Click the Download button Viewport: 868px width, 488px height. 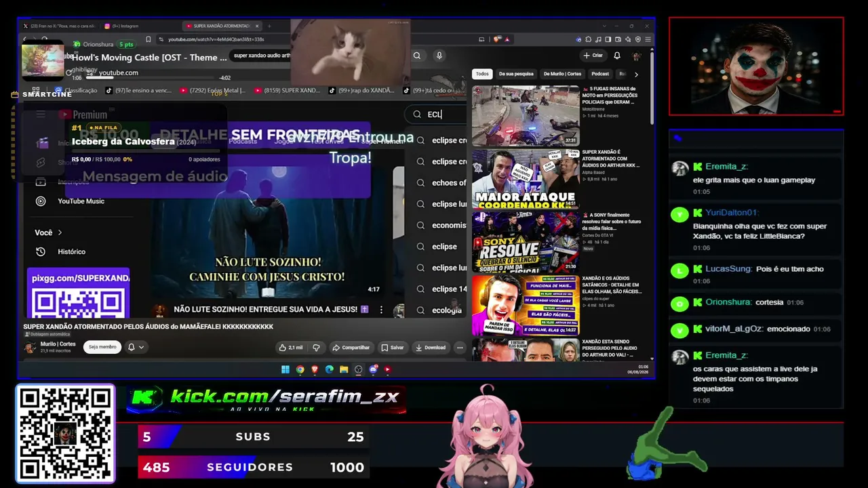click(430, 348)
